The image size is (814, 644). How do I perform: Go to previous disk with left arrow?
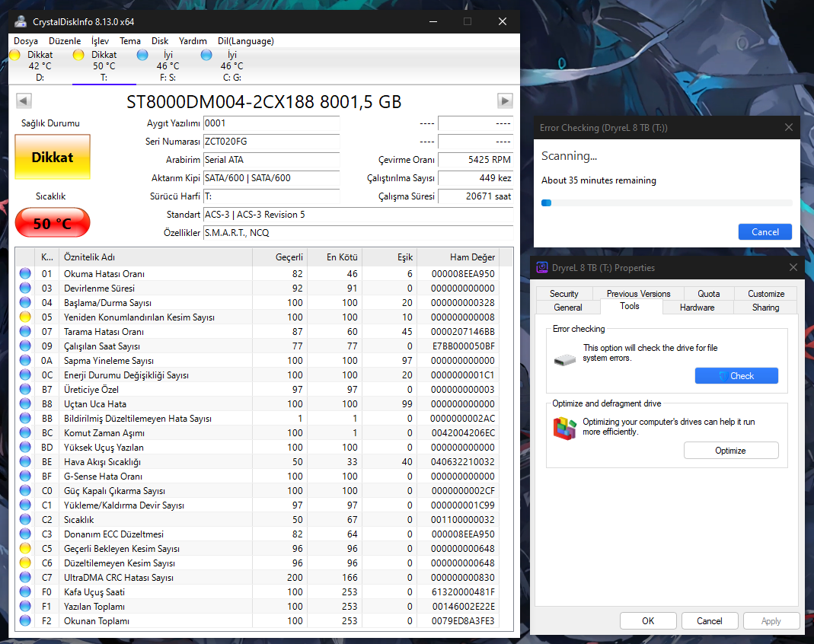24,100
